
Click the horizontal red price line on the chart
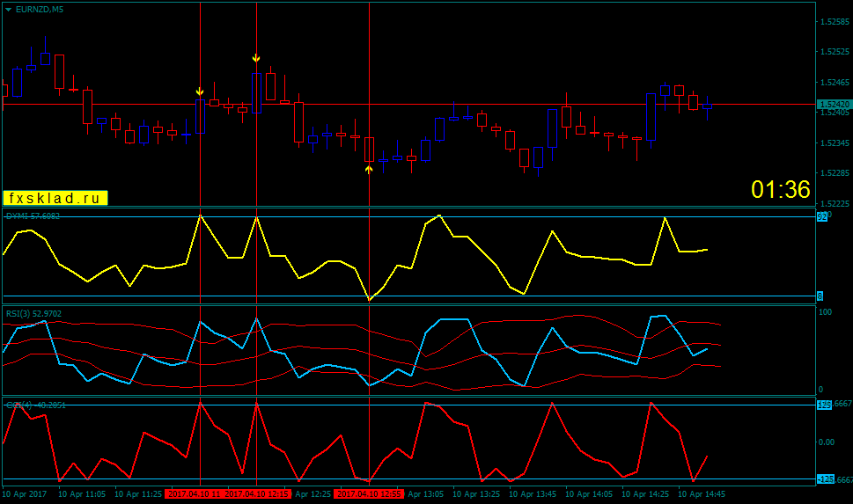(409, 105)
